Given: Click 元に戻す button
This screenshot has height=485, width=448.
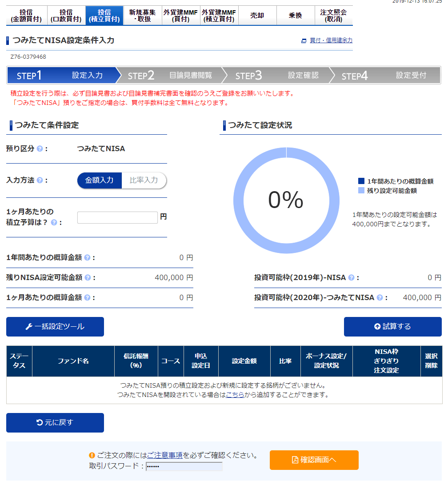Looking at the screenshot, I should pos(55,422).
